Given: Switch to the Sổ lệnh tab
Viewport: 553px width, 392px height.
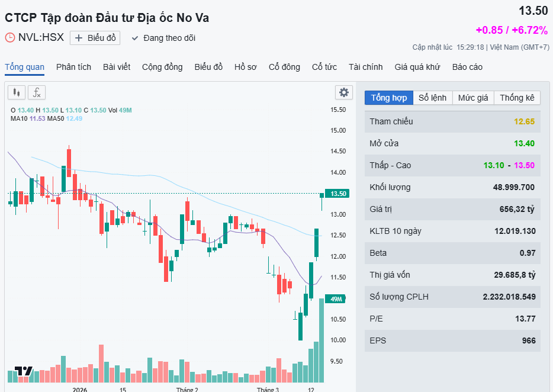Looking at the screenshot, I should 432,98.
